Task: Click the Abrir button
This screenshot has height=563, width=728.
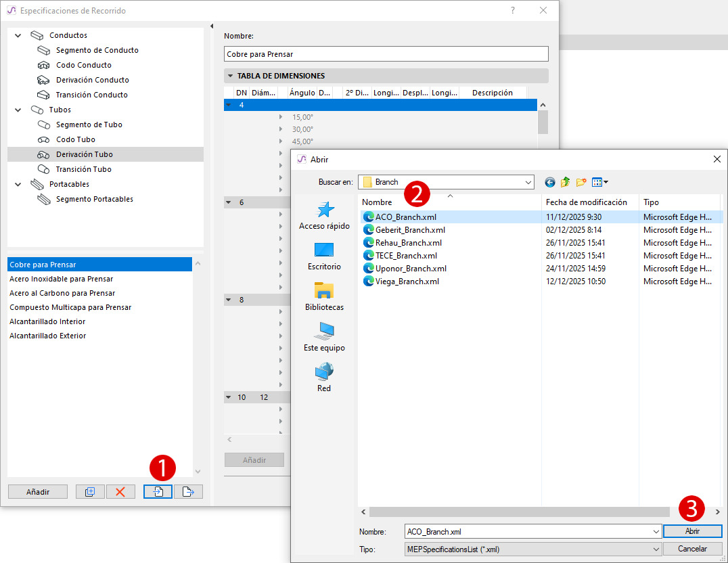Action: pyautogui.click(x=692, y=531)
